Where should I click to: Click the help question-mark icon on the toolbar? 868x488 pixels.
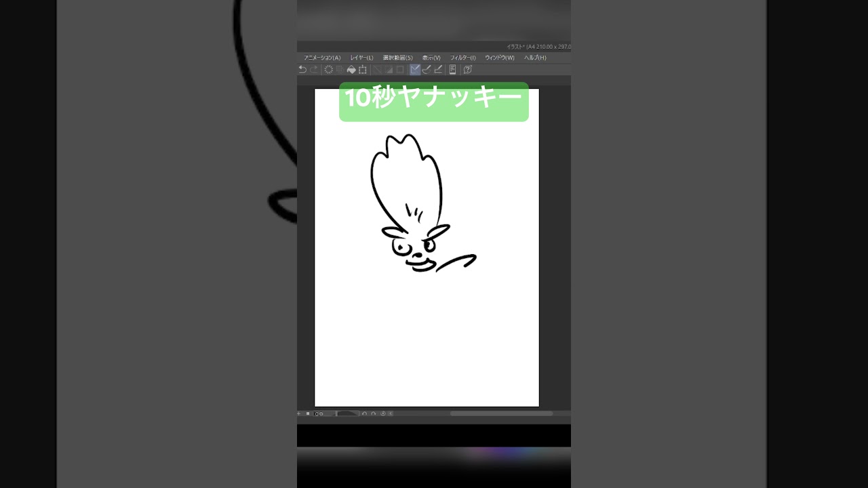coord(467,69)
